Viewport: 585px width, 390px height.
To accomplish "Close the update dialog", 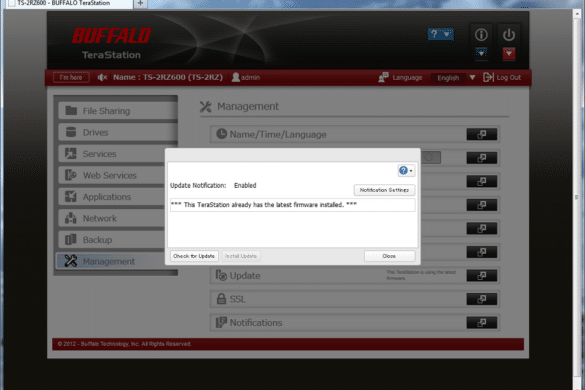I will click(389, 256).
